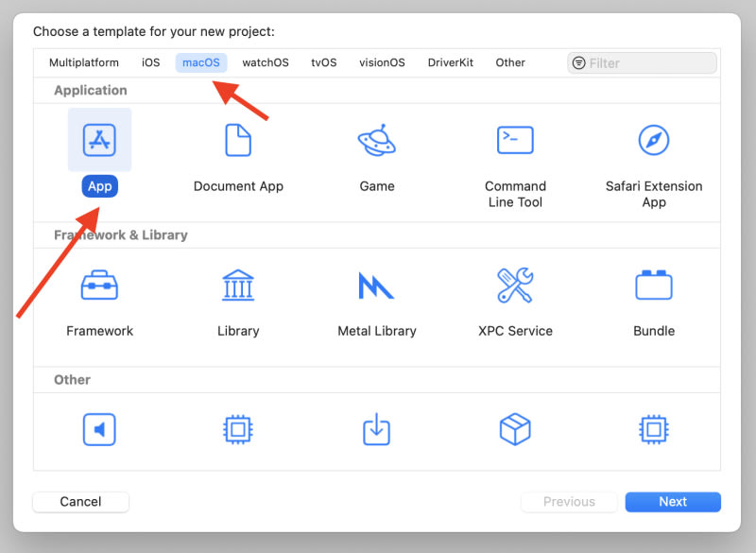Click the Cancel button
Screen dimensions: 756x553
click(80, 502)
